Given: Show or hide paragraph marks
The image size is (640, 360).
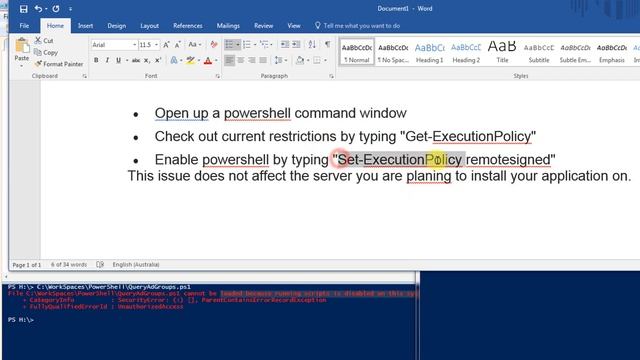Looking at the screenshot, I should pyautogui.click(x=327, y=44).
